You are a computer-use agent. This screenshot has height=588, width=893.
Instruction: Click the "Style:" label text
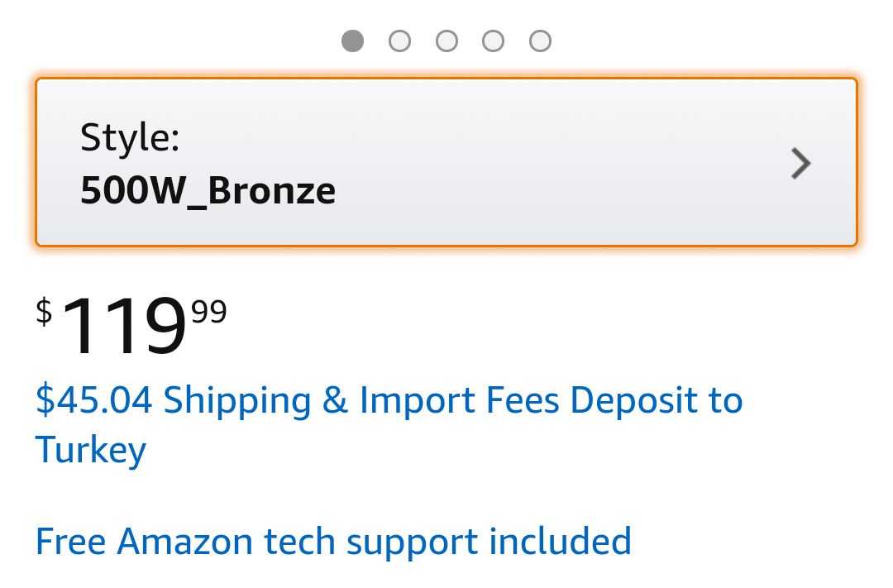tap(130, 137)
